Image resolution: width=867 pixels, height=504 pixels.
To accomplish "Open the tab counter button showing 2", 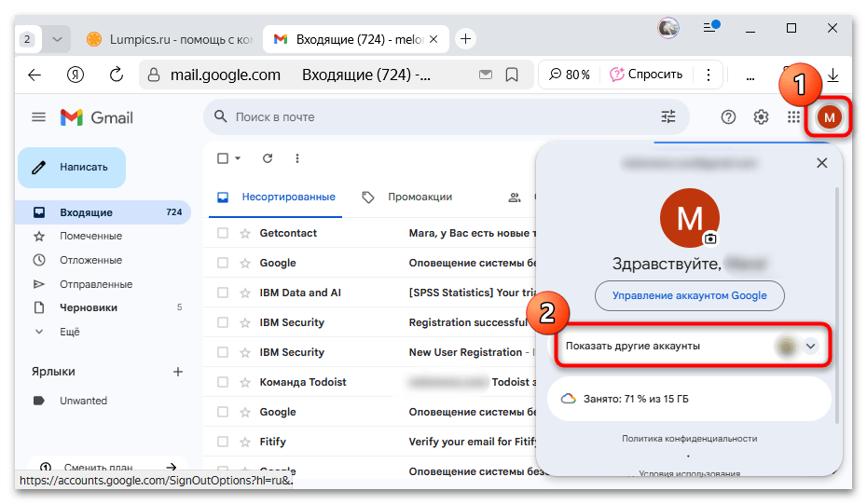I will pyautogui.click(x=28, y=39).
